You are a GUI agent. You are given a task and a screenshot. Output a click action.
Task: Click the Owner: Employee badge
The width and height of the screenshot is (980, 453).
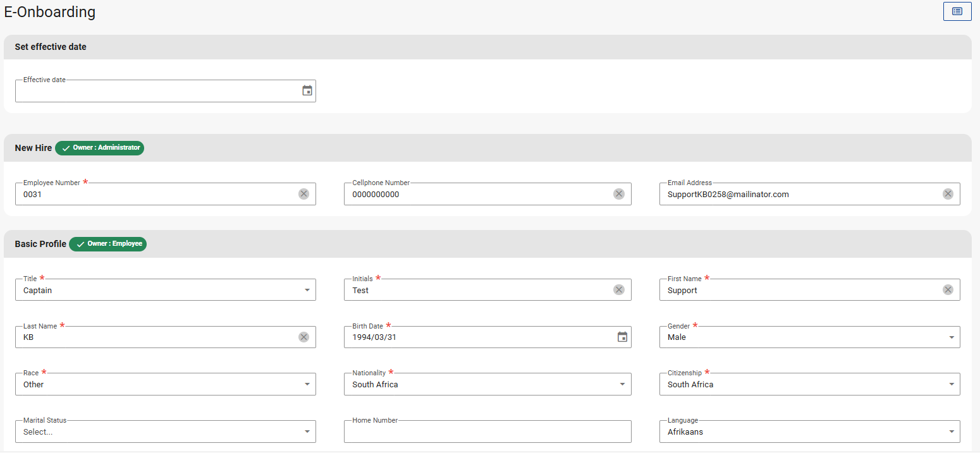tap(107, 244)
